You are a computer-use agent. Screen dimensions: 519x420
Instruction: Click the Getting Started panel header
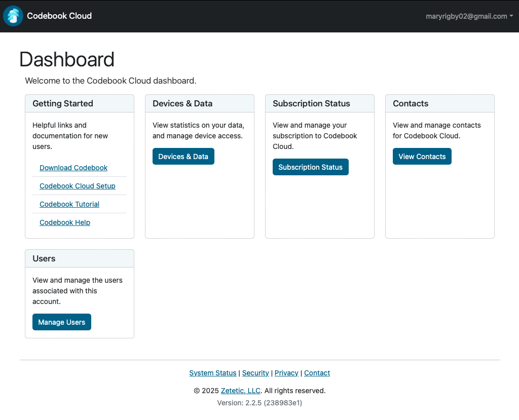click(x=62, y=103)
